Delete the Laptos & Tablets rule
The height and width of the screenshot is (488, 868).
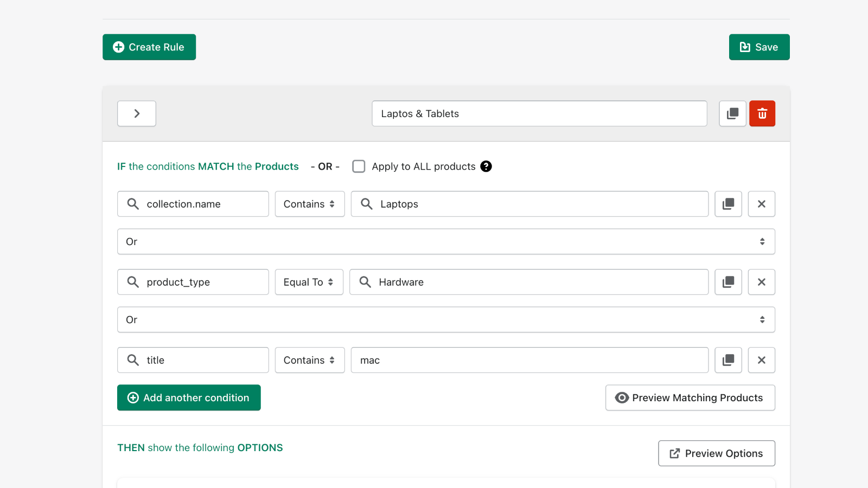[762, 113]
